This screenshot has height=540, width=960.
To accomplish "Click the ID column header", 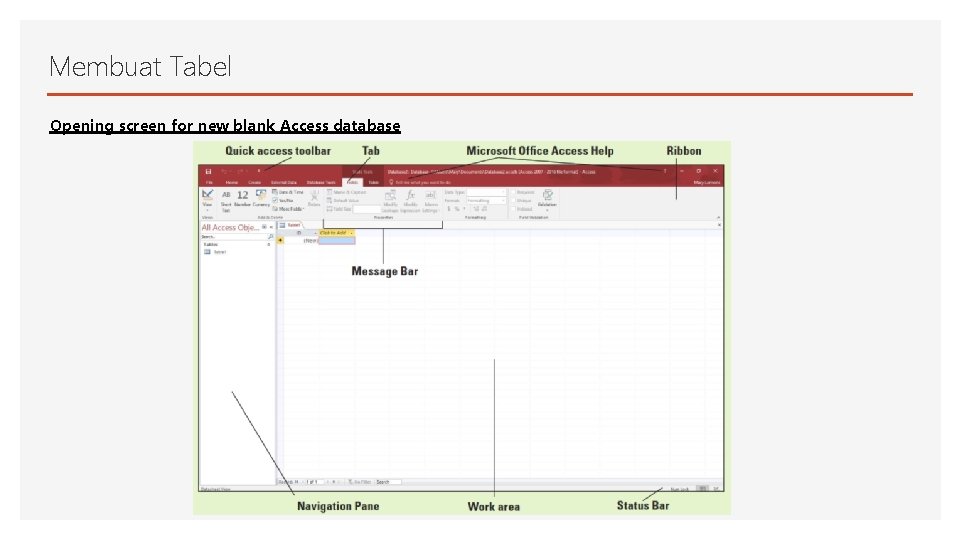I will click(x=300, y=233).
